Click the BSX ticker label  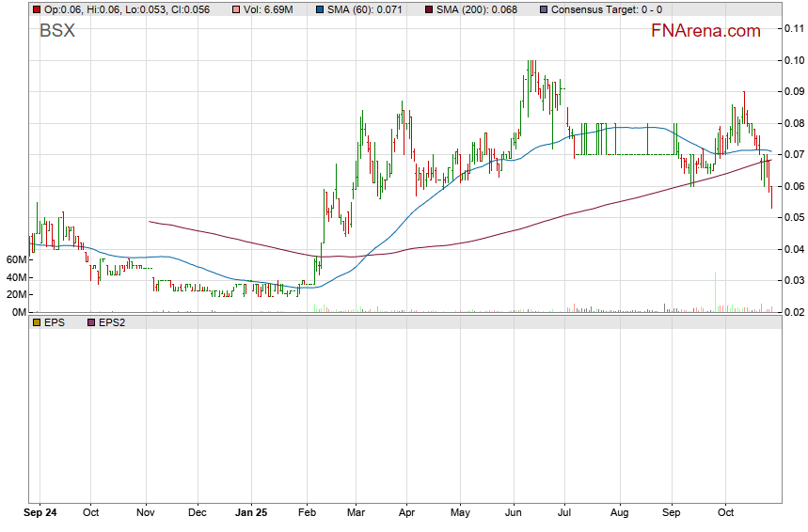56,31
